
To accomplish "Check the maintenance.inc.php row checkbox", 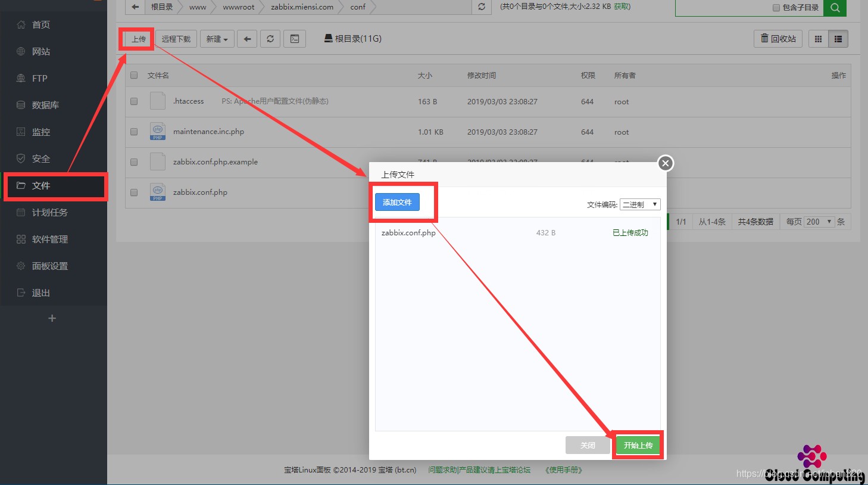I will 134,132.
